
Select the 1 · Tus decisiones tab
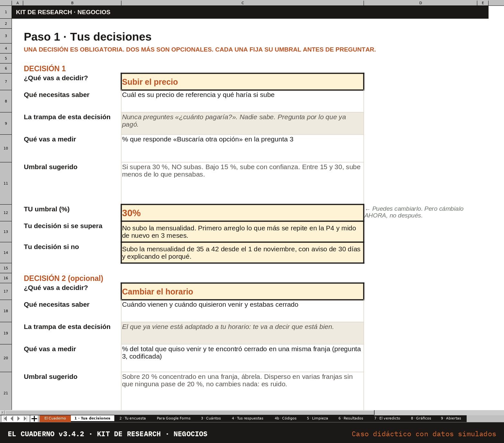click(x=92, y=419)
